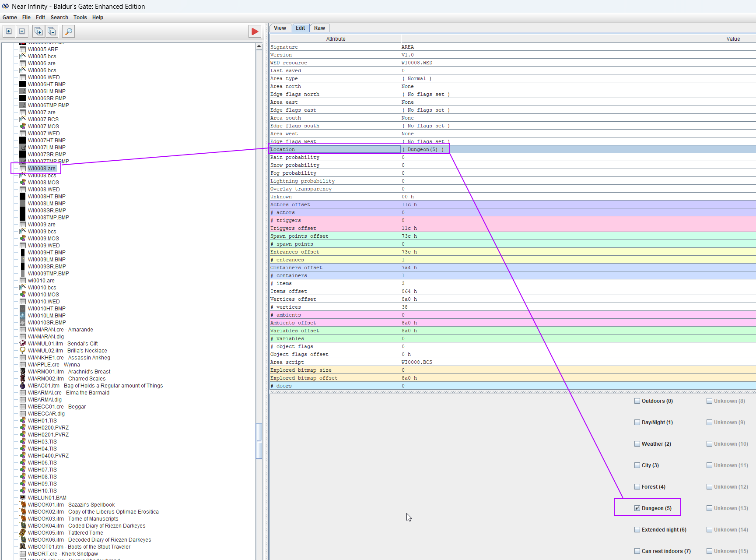Click animation icon beside WIBLUN01.BAM
Image resolution: width=756 pixels, height=560 pixels.
pyautogui.click(x=23, y=497)
